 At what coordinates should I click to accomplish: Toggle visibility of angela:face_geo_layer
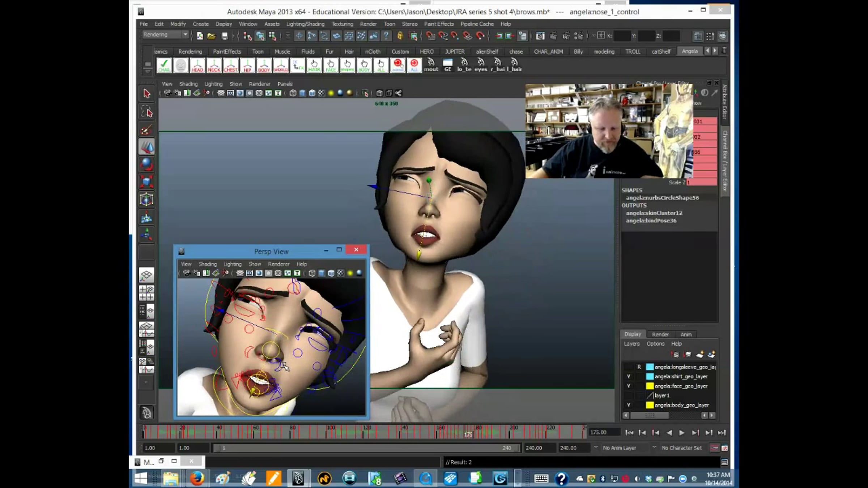click(x=629, y=386)
